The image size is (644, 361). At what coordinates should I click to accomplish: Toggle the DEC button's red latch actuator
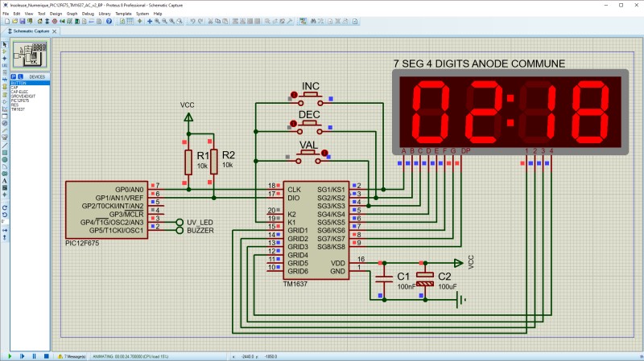tap(293, 124)
